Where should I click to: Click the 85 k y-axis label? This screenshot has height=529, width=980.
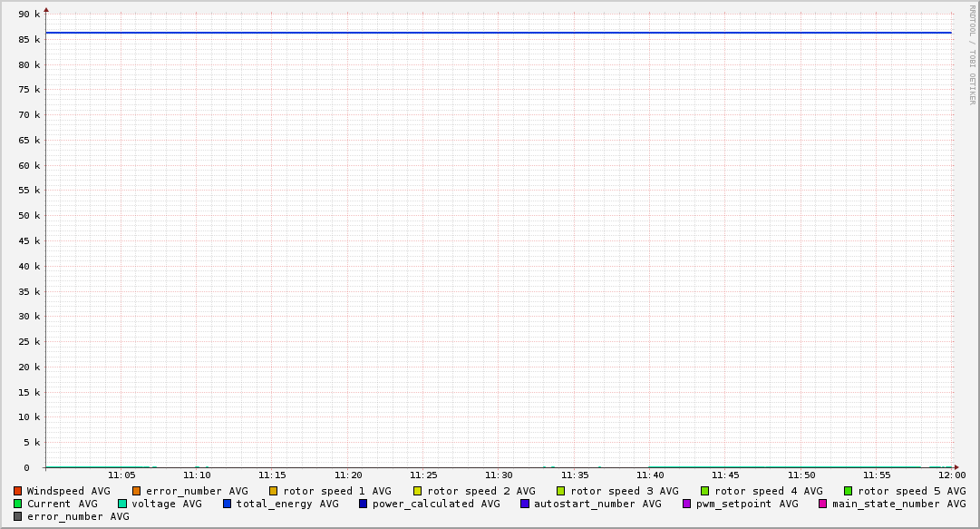[x=31, y=40]
